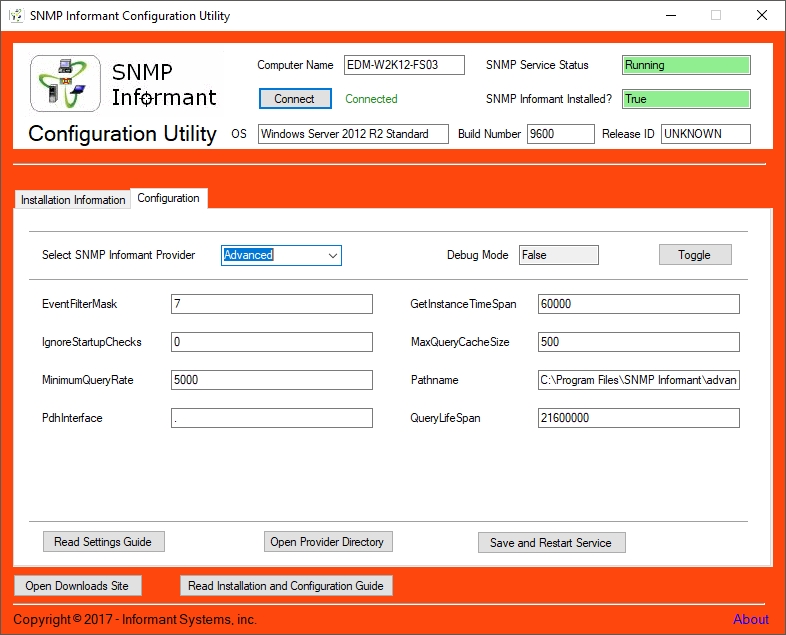786x635 pixels.
Task: Click the Copyright Informant Systems text
Action: [135, 619]
